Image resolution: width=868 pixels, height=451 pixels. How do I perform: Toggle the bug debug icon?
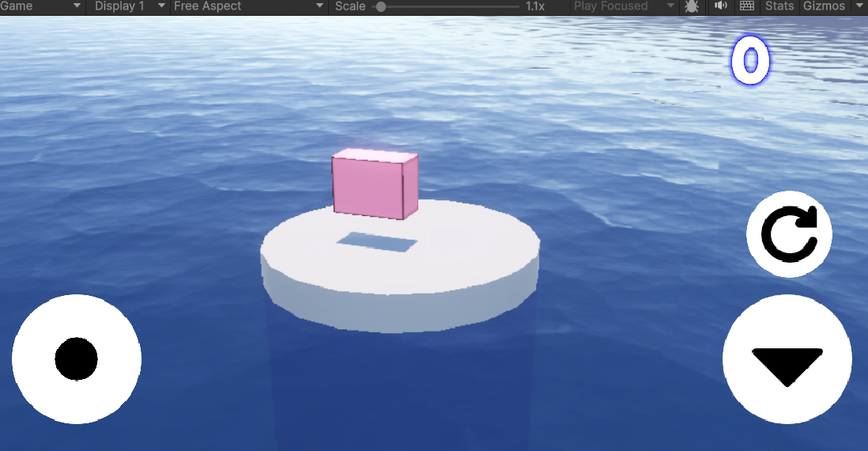click(x=692, y=6)
